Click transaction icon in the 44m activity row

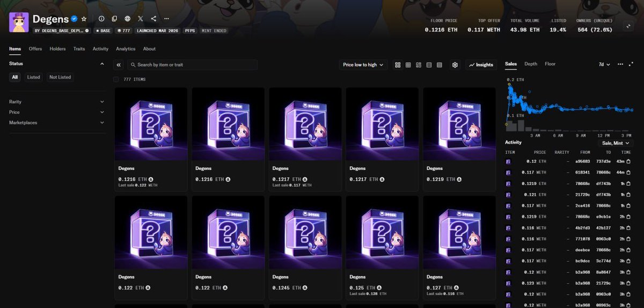(628, 172)
